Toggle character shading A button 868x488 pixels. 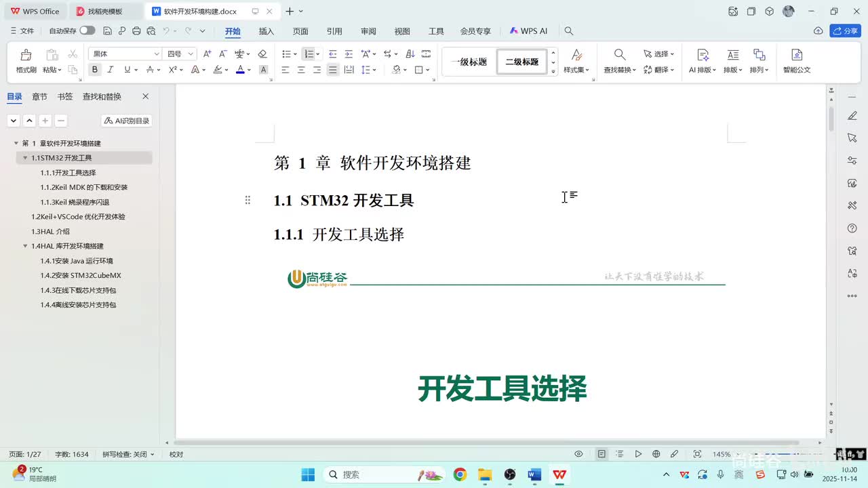(264, 70)
